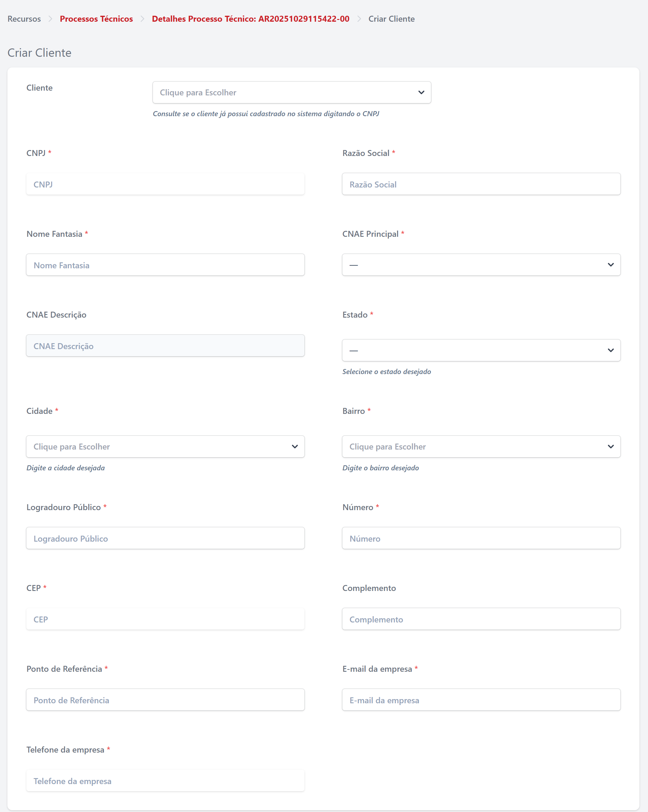Focus the Telefone da empresa input
The image size is (648, 812).
(x=165, y=781)
